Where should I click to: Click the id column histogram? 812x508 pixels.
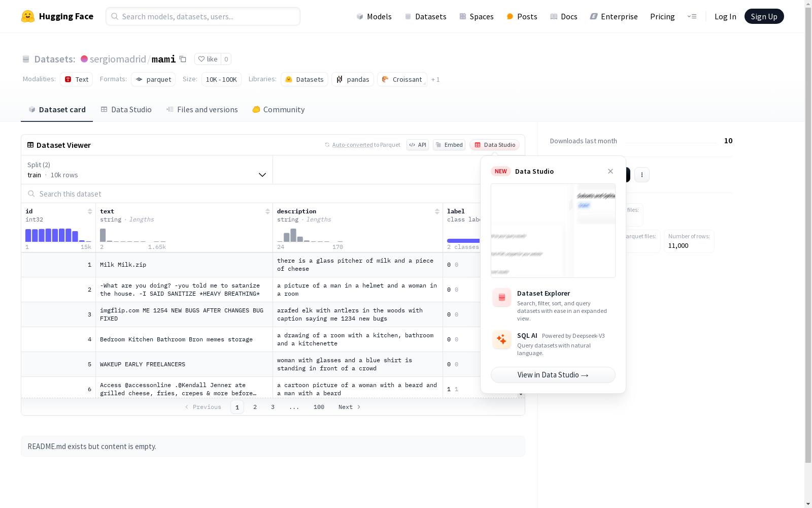(x=58, y=235)
